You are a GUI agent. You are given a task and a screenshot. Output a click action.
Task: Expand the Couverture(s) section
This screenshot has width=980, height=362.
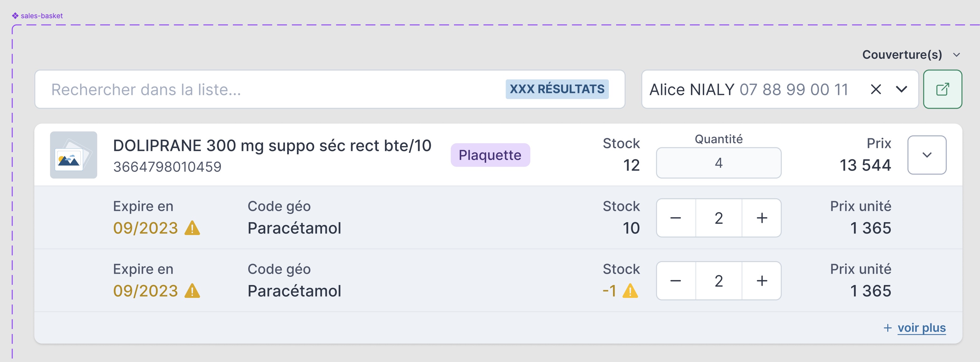point(956,55)
